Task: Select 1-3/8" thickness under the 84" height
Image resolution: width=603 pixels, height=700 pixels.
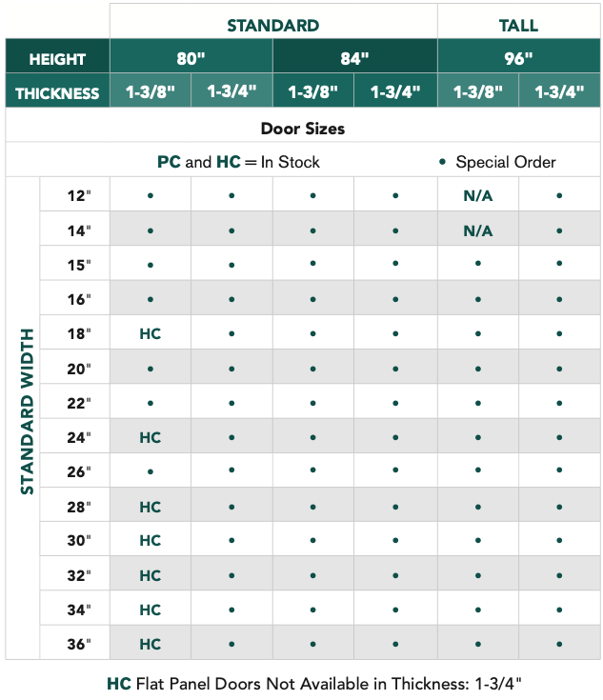Action: (x=313, y=92)
